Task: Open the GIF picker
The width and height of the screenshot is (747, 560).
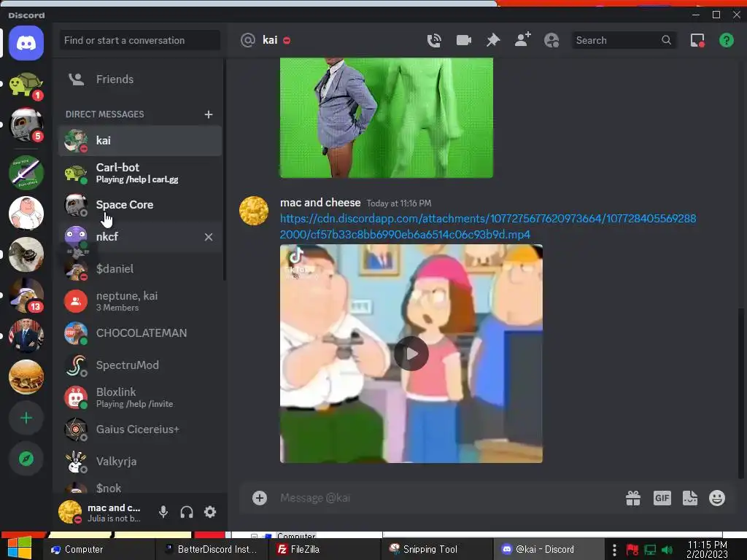Action: 662,498
